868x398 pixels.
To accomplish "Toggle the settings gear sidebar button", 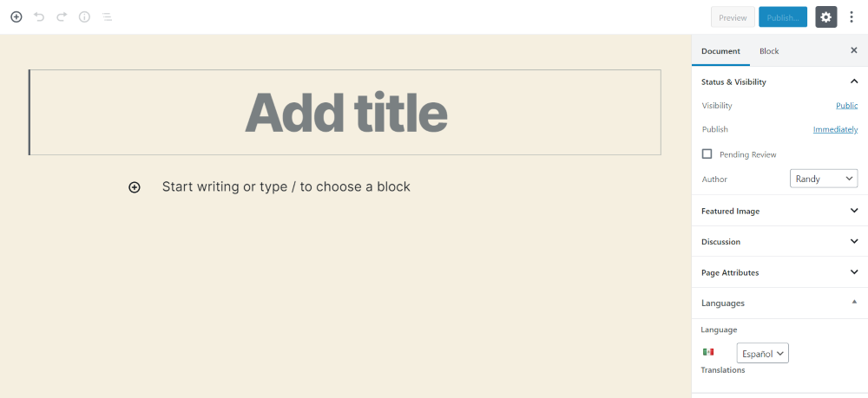I will coord(825,16).
